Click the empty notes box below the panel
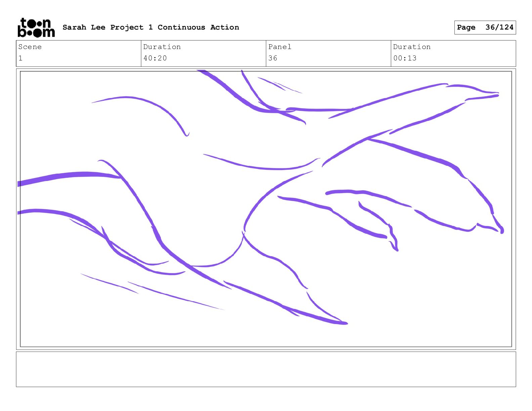Screen dimensions: 532x411 266,369
